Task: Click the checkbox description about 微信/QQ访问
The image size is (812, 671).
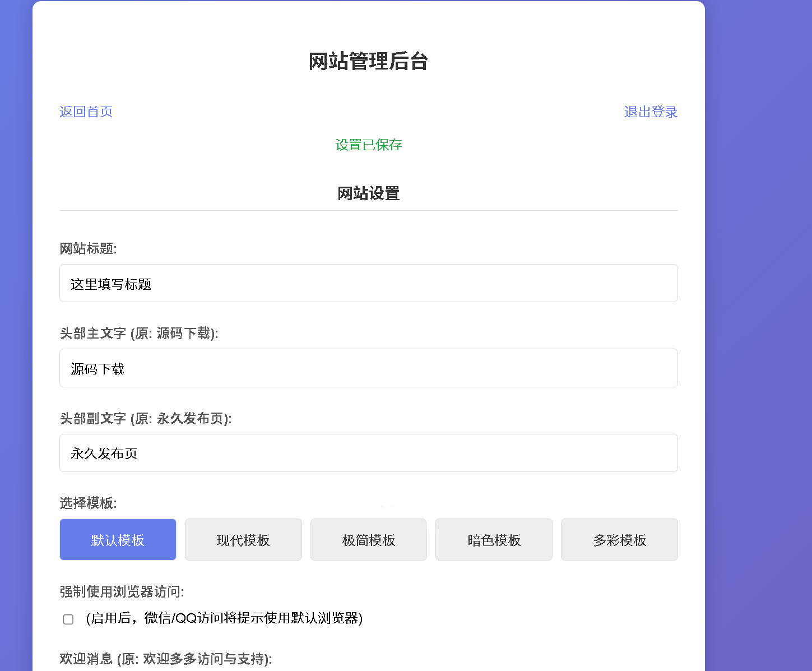Action: tap(224, 618)
